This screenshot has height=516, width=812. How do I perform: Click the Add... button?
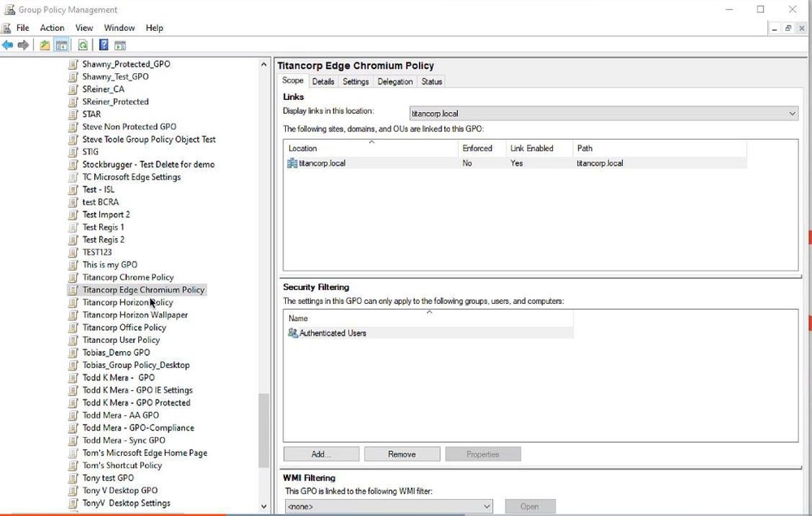pyautogui.click(x=321, y=454)
